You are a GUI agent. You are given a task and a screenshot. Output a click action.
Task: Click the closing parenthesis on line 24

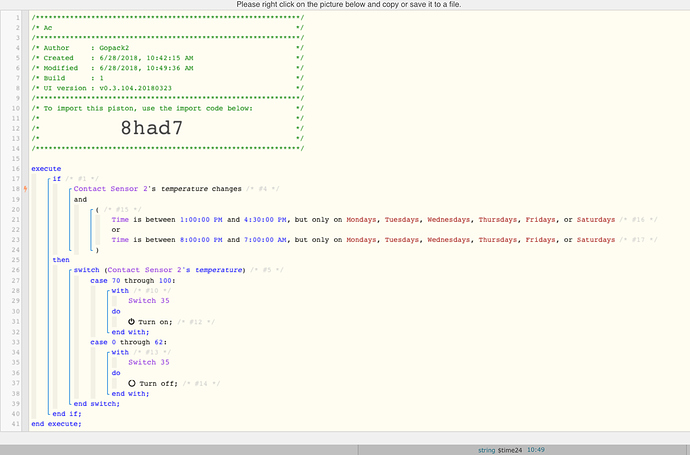tap(97, 250)
